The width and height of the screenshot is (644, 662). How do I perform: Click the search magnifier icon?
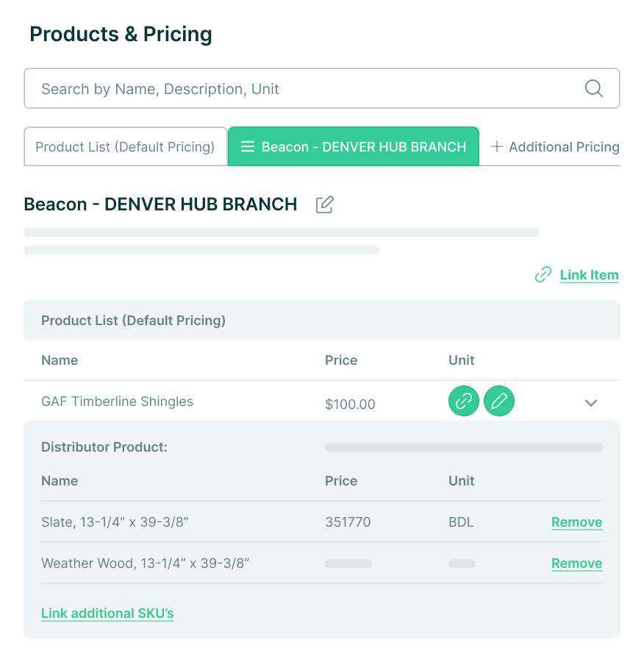point(593,89)
